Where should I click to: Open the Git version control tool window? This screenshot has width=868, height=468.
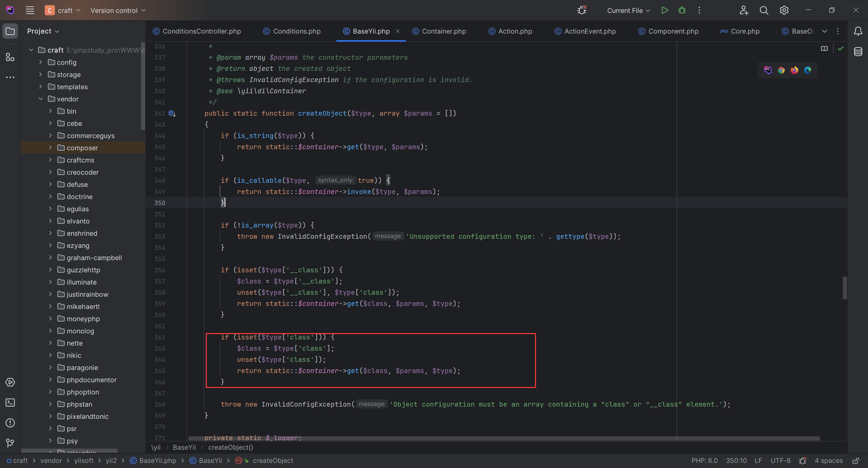[10, 443]
